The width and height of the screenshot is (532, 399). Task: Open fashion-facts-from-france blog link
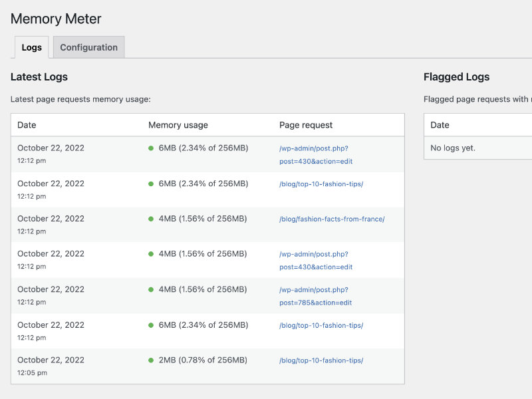tap(332, 219)
